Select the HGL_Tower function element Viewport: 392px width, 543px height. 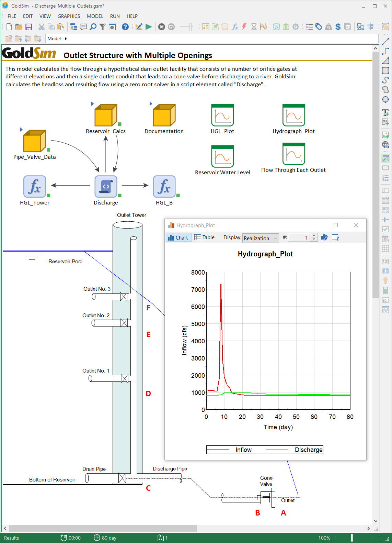35,186
